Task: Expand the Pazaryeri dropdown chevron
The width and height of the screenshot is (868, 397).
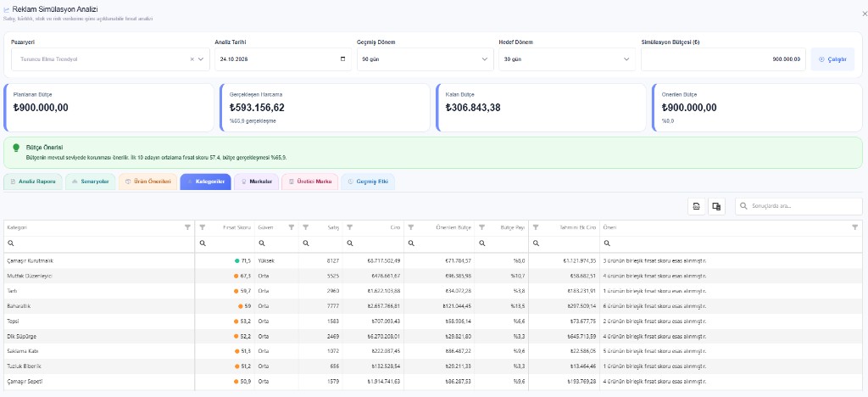Action: click(201, 59)
